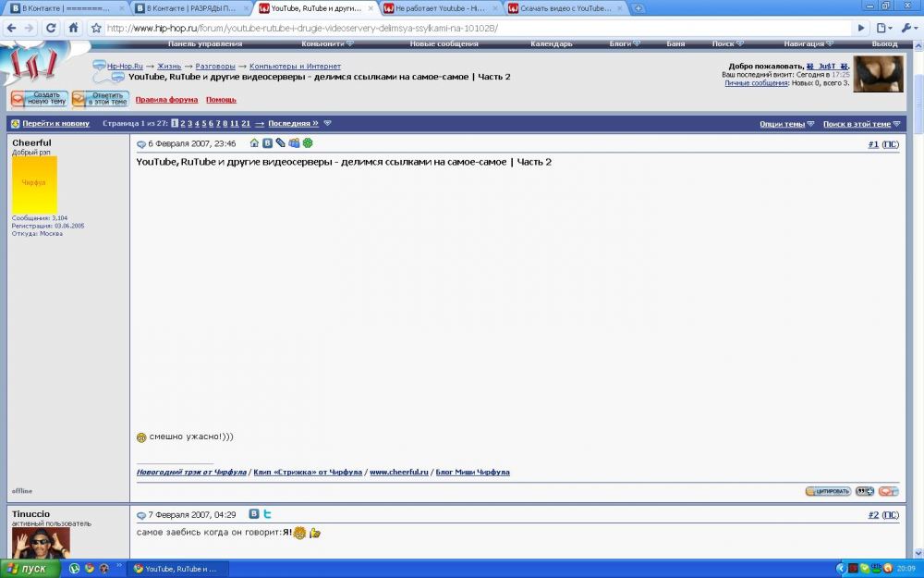Open the Баня menu item
Viewport: 924px width, 578px height.
click(675, 43)
